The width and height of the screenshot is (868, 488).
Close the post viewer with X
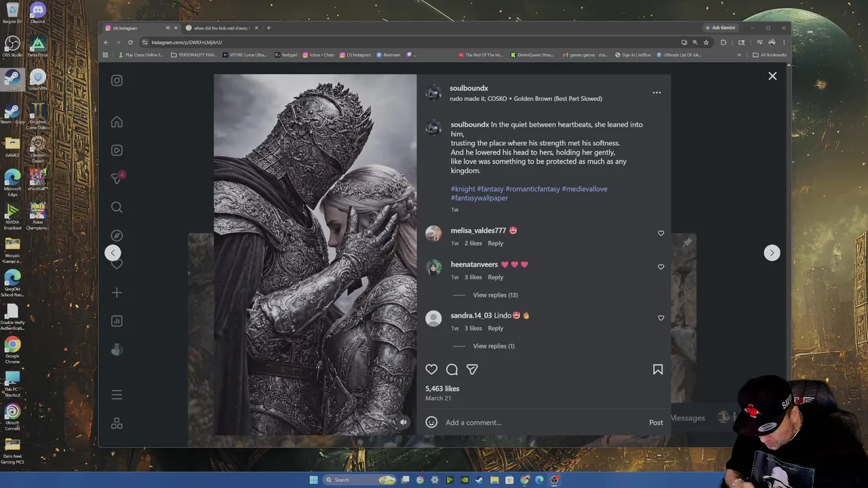772,76
